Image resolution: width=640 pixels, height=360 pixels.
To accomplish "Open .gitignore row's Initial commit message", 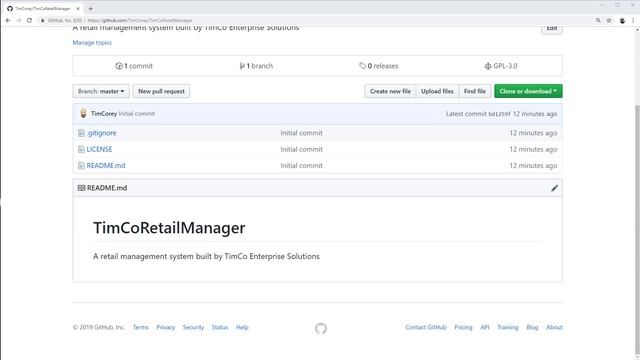I will [301, 133].
